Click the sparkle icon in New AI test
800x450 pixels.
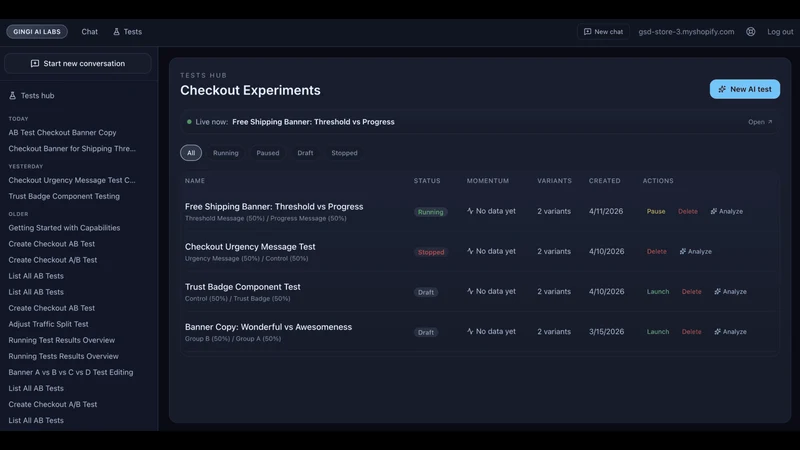pos(722,89)
